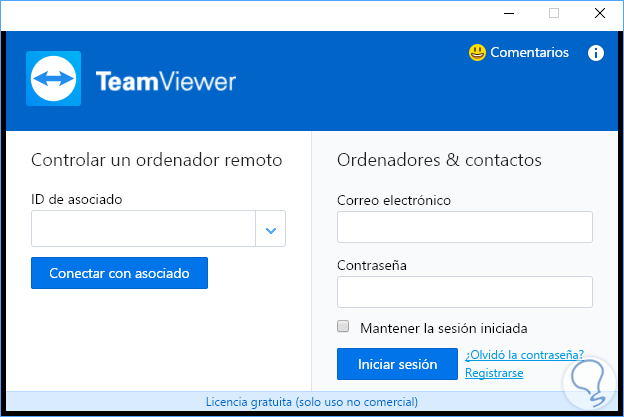Screen dimensions: 624x417
Task: Open the Registrarse link
Action: (494, 373)
